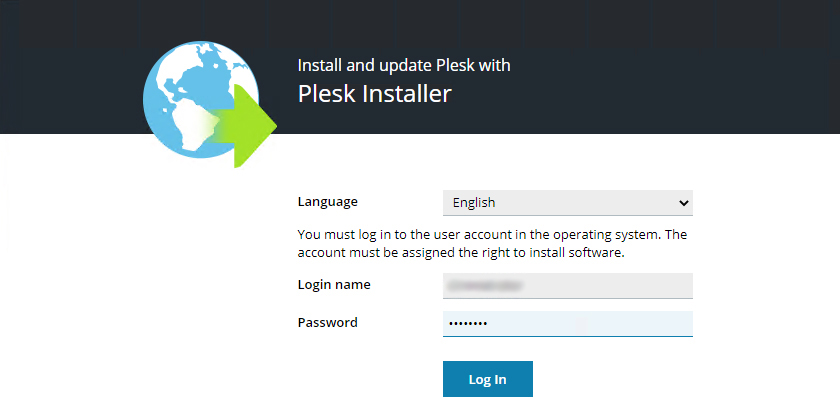Image resolution: width=840 pixels, height=420 pixels.
Task: Click into the Password field
Action: coord(567,324)
